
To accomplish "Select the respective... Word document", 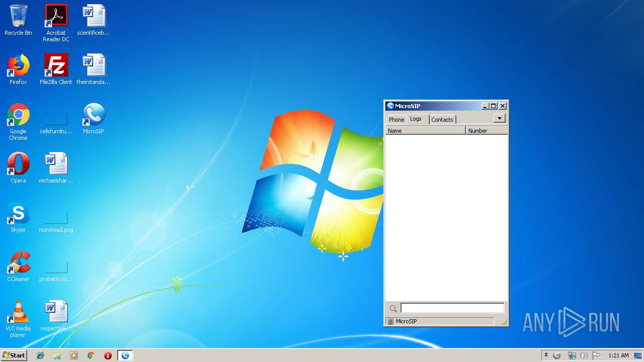I will point(56,316).
